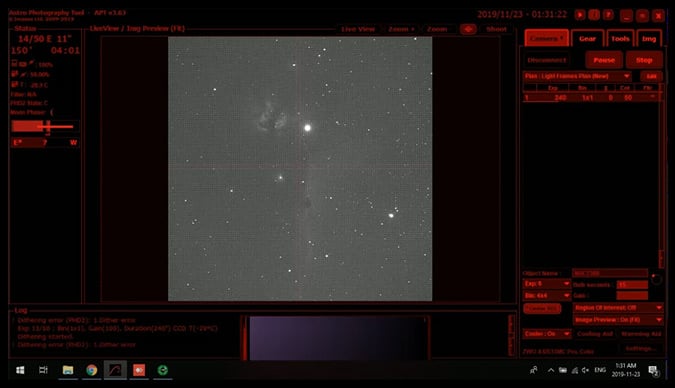Open the Light Frames Plan dropdown
The width and height of the screenshot is (675, 388).
click(577, 76)
